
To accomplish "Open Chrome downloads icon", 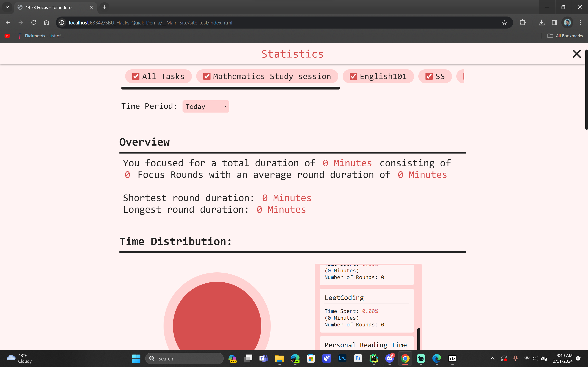I will pyautogui.click(x=541, y=23).
